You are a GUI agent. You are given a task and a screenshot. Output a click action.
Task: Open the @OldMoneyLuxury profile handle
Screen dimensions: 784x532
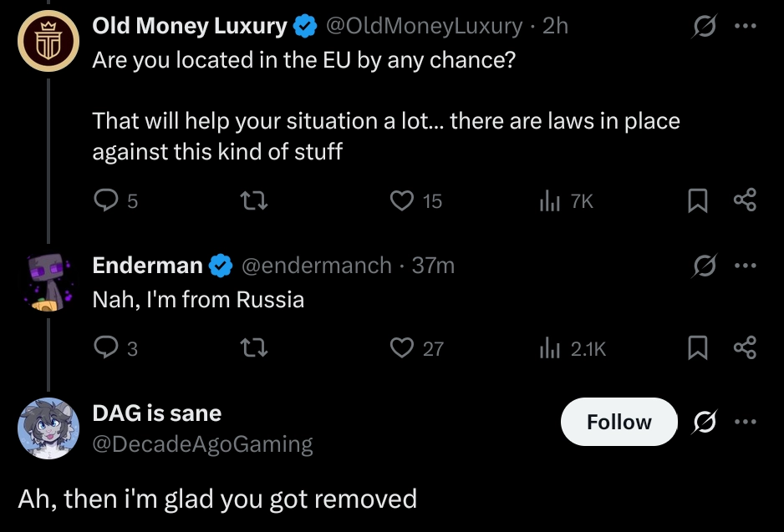tap(422, 26)
